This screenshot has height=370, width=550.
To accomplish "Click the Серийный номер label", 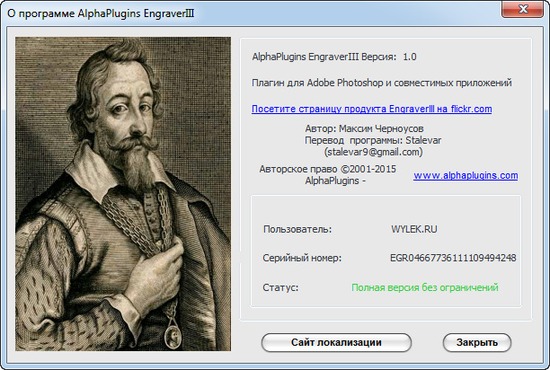I will [302, 258].
